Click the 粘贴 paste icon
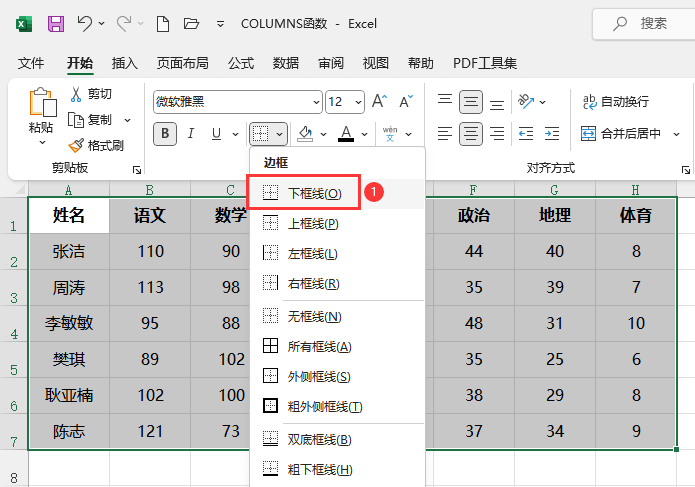 (43, 102)
